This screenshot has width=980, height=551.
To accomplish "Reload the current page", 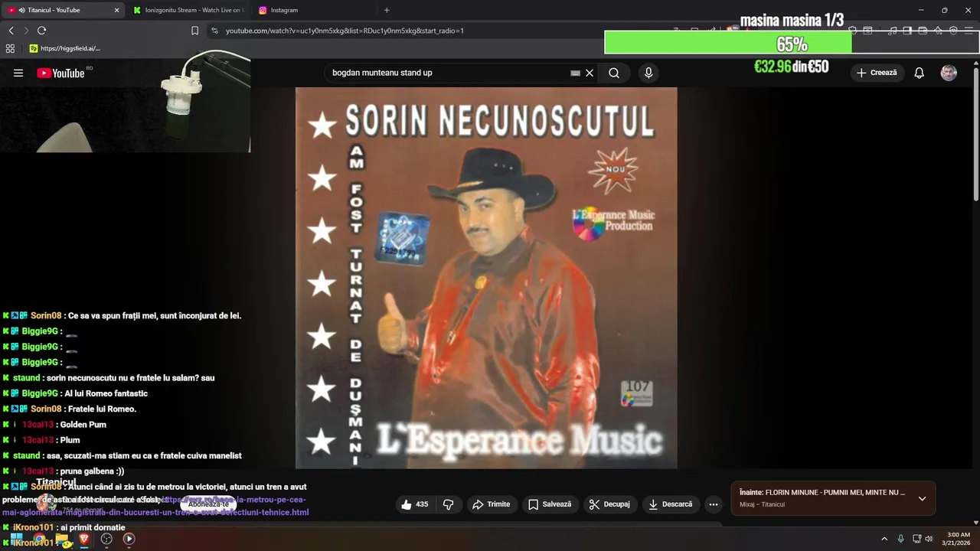I will click(41, 31).
